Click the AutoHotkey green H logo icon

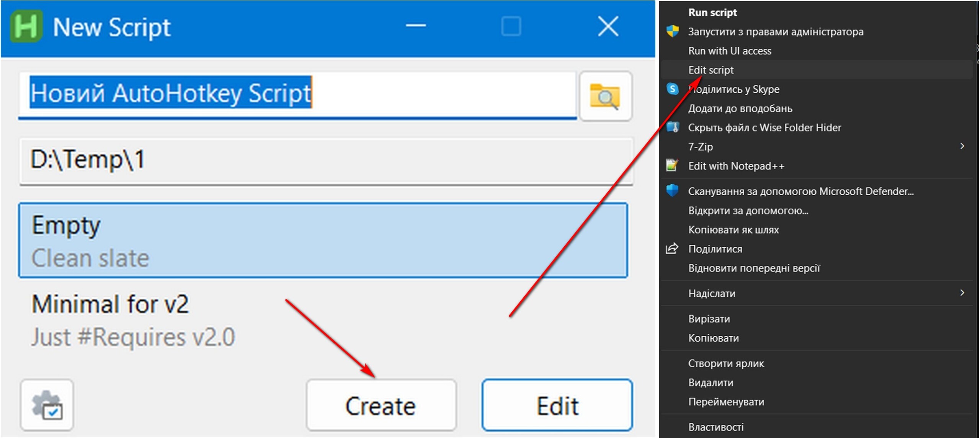click(x=26, y=26)
